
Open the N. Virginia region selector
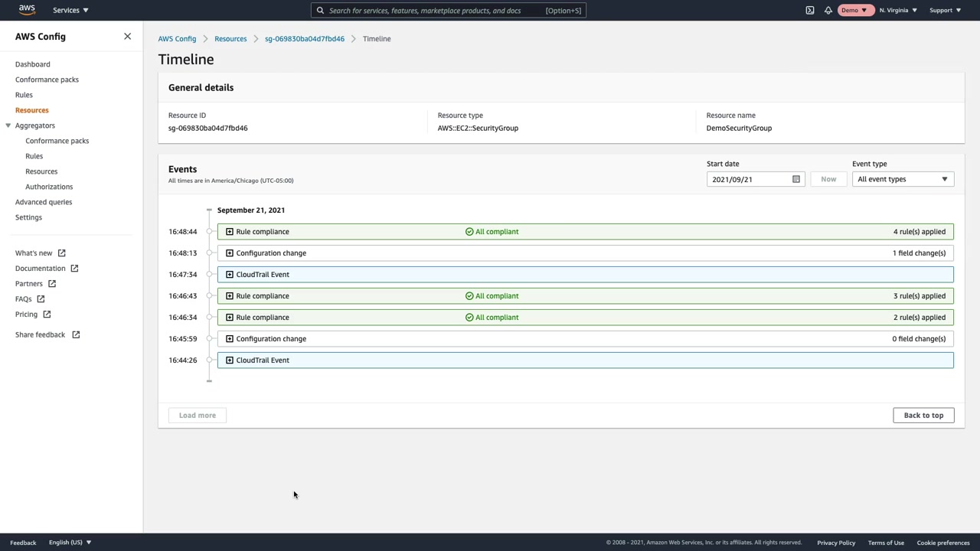click(x=897, y=10)
